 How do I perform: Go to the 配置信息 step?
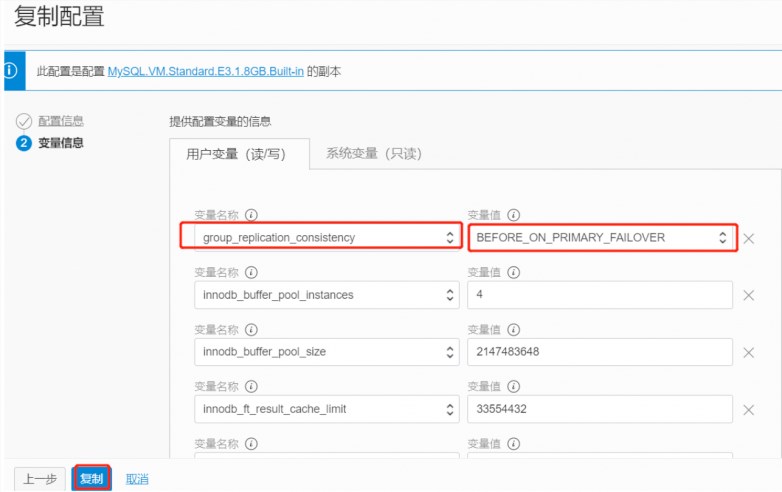tap(61, 121)
